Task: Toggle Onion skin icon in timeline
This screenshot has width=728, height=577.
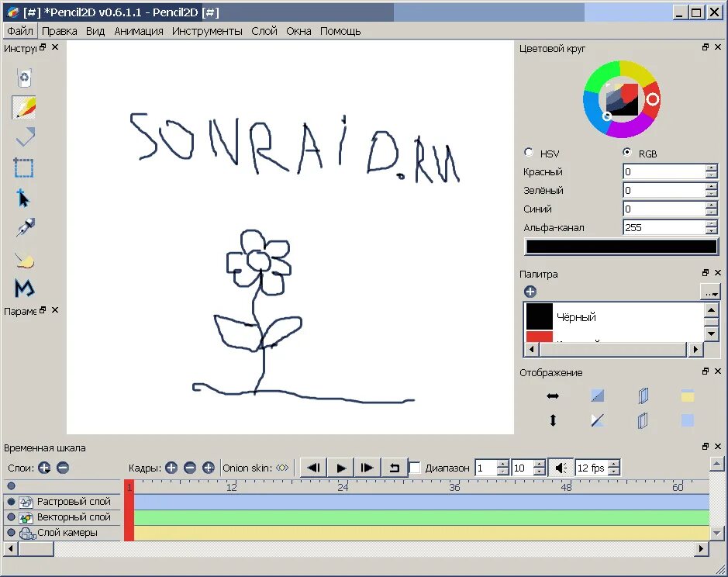Action: pyautogui.click(x=282, y=468)
